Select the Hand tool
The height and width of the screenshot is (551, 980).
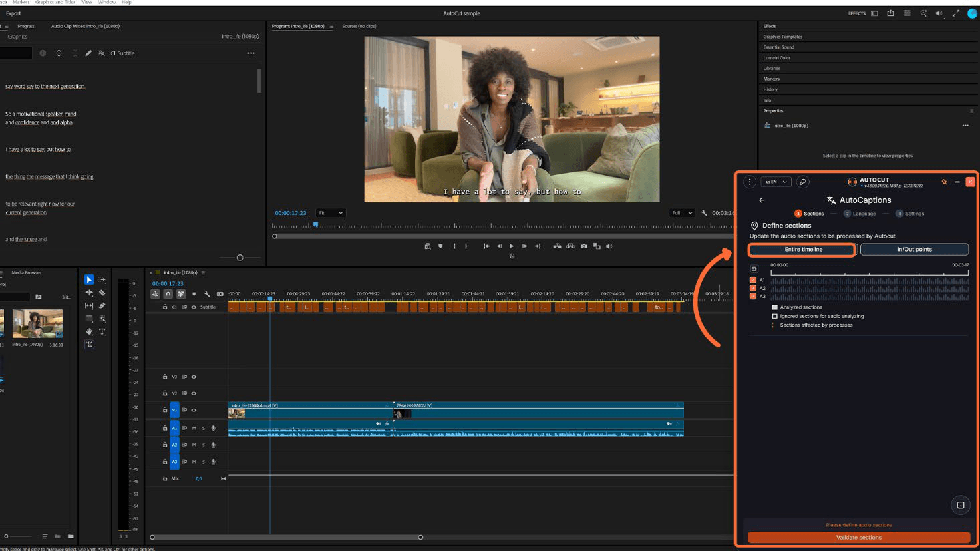click(89, 331)
